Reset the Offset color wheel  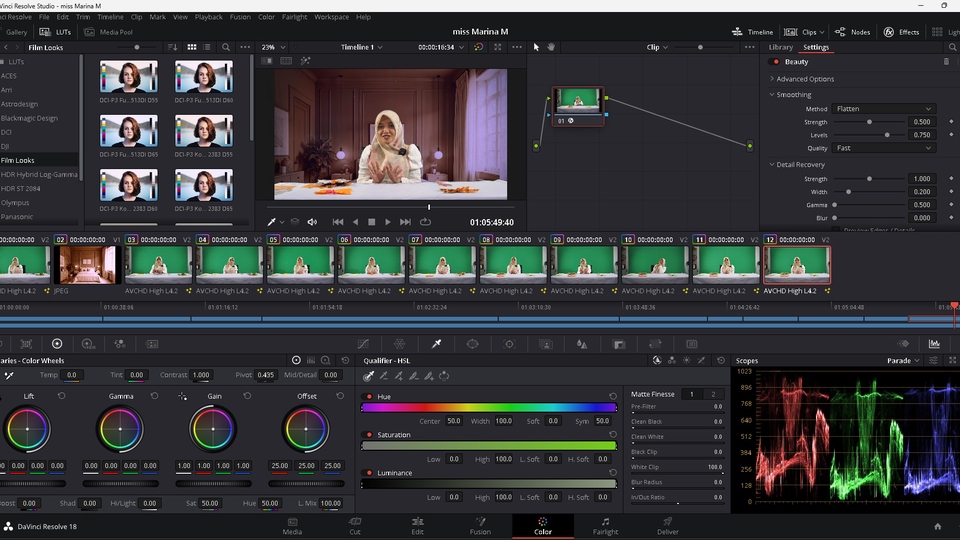point(340,396)
